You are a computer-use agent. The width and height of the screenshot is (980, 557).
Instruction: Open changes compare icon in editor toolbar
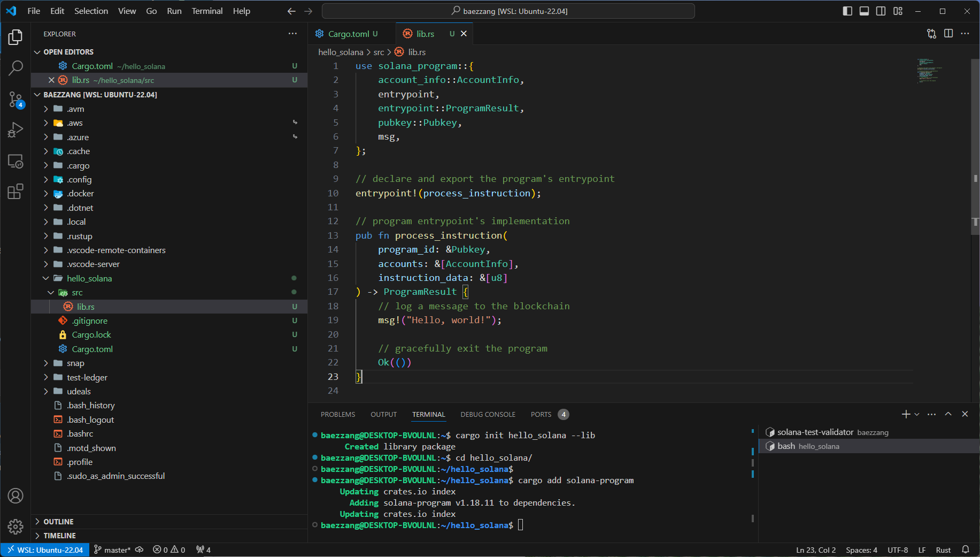coord(931,34)
